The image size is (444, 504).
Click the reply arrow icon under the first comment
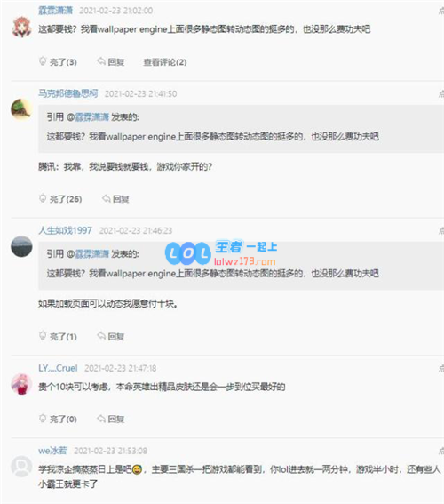tap(101, 61)
